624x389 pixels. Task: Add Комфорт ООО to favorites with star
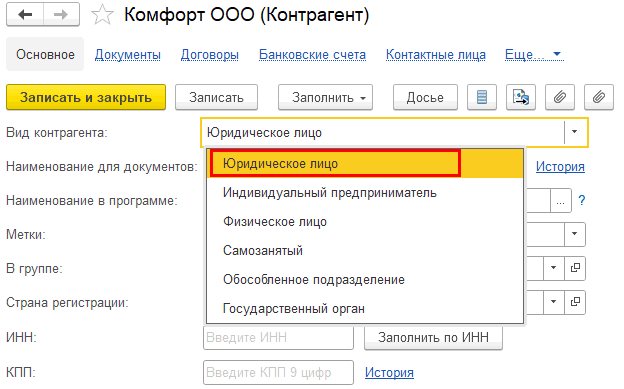[102, 15]
